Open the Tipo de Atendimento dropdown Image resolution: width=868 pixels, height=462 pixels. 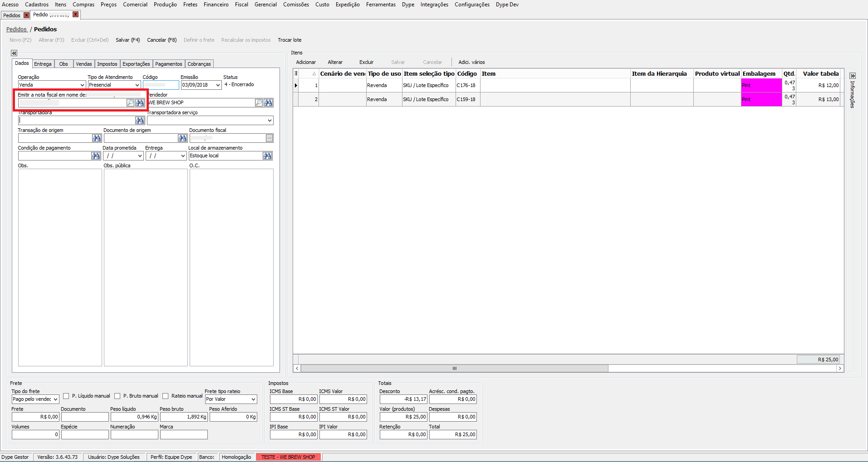[137, 85]
